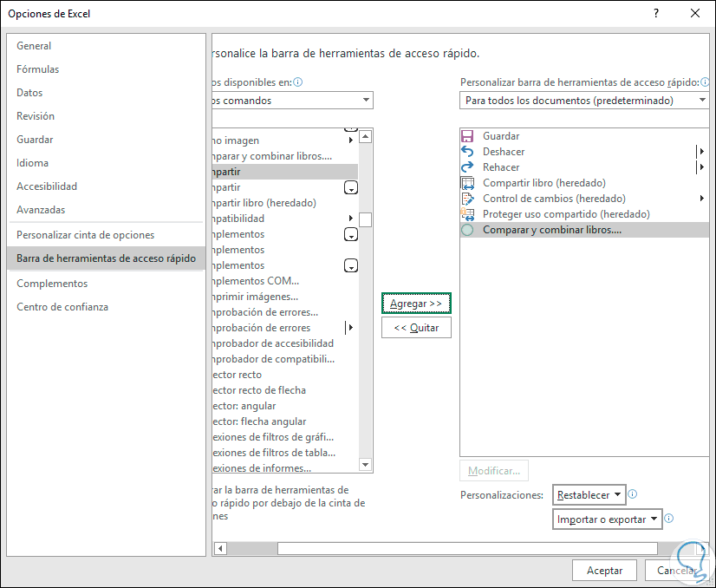Switch to Personalizar cinta de opciones
Image resolution: width=716 pixels, height=588 pixels.
(x=86, y=235)
